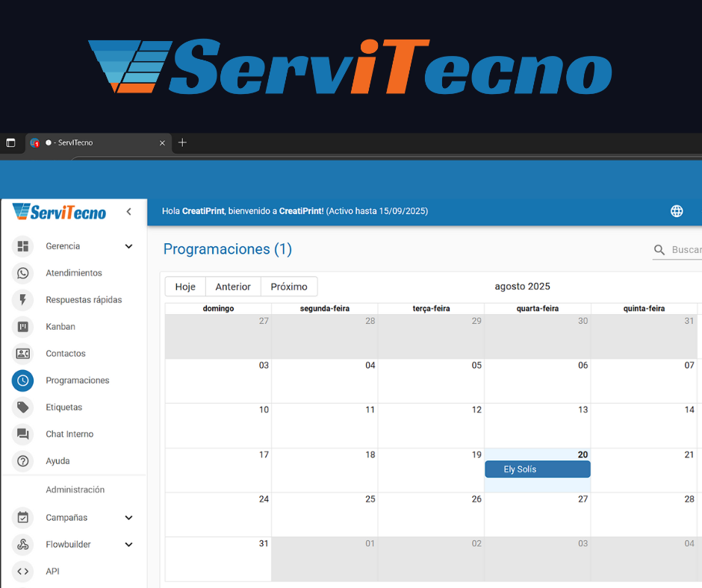Select the Contactos card icon

[x=23, y=354]
